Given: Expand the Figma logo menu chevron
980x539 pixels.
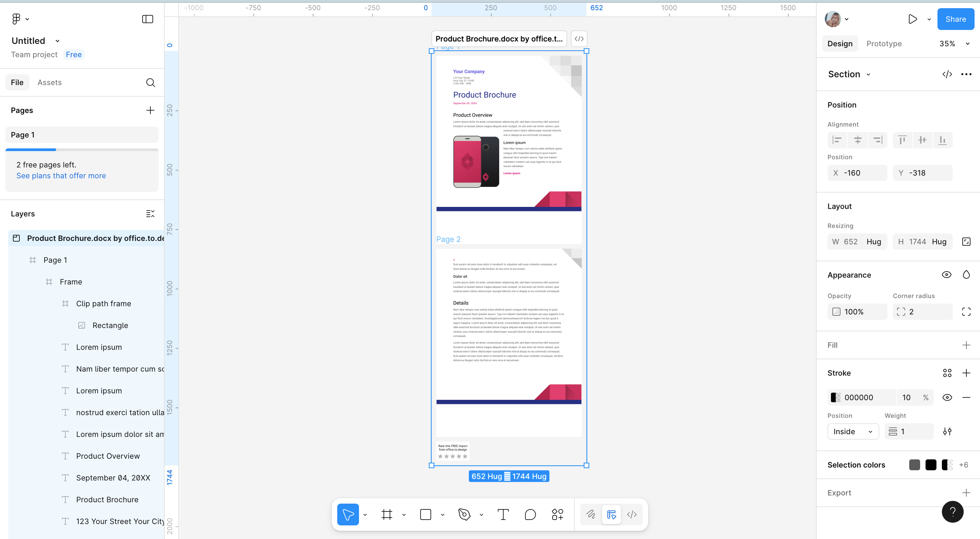Looking at the screenshot, I should click(27, 19).
